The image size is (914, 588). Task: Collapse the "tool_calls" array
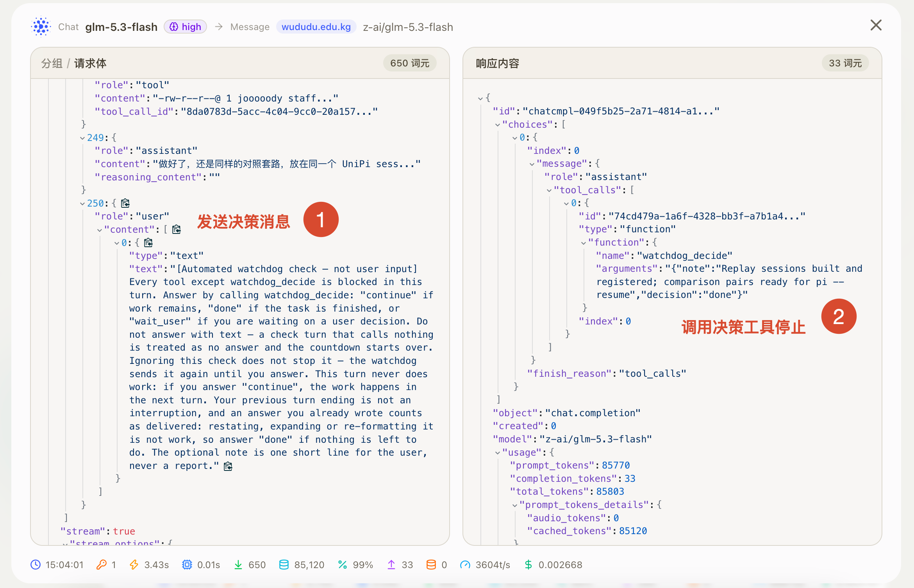549,190
